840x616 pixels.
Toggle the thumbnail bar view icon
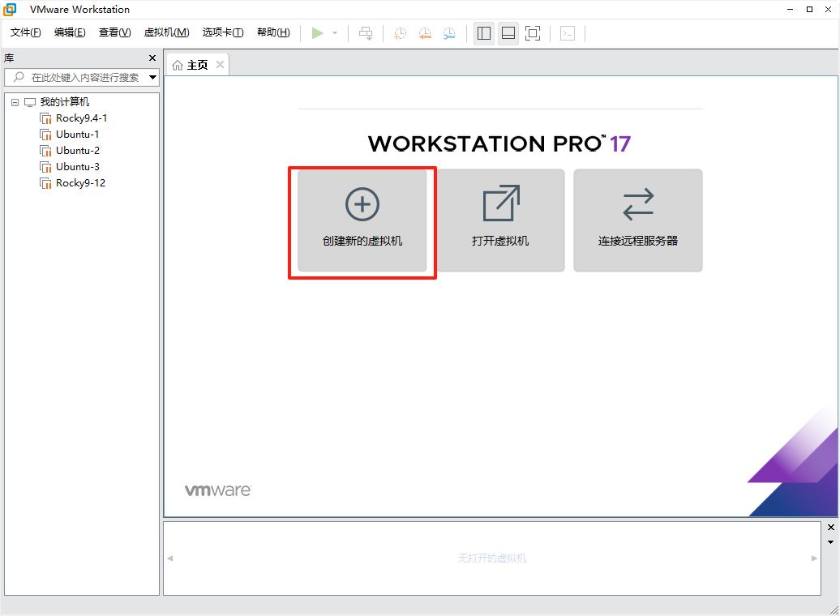click(508, 33)
